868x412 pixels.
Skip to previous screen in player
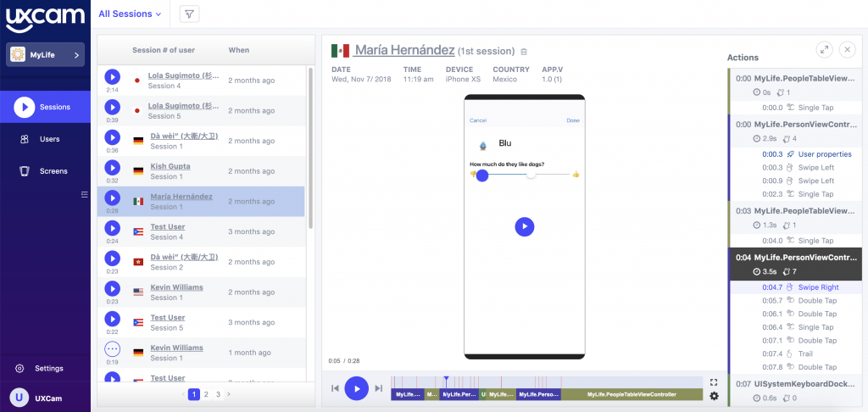coord(335,388)
